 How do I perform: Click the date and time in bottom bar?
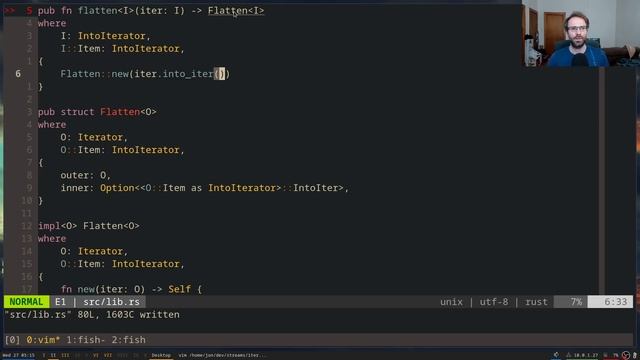(x=18, y=355)
